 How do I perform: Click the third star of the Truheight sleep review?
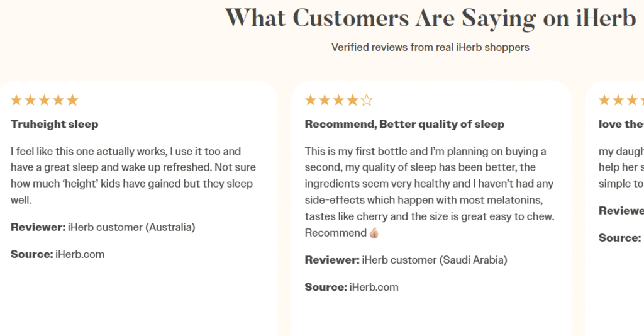[x=45, y=100]
